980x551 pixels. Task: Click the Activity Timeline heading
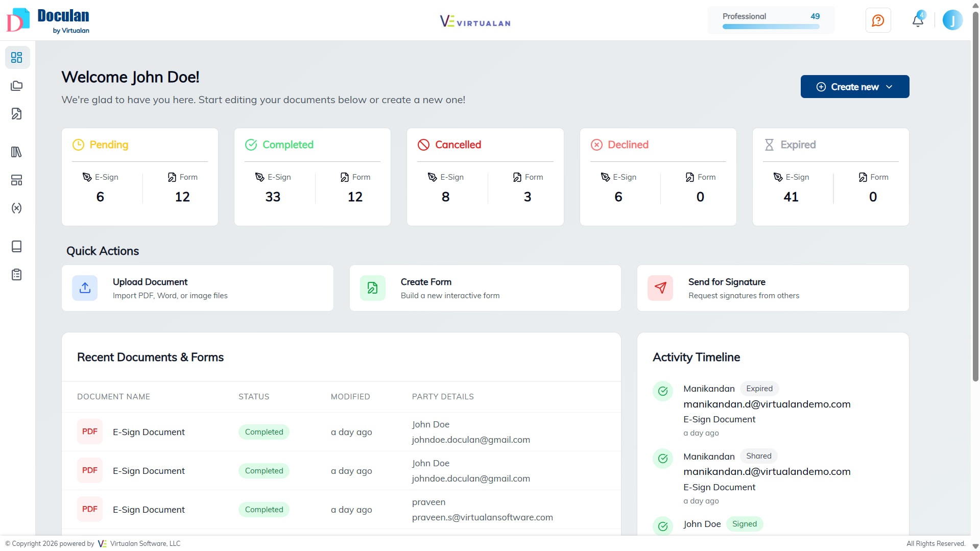[696, 357]
